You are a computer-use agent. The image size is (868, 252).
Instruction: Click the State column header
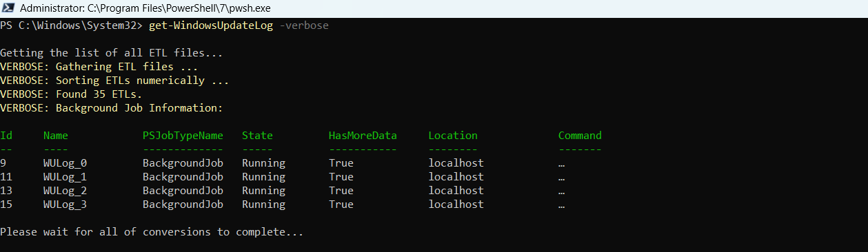(257, 136)
